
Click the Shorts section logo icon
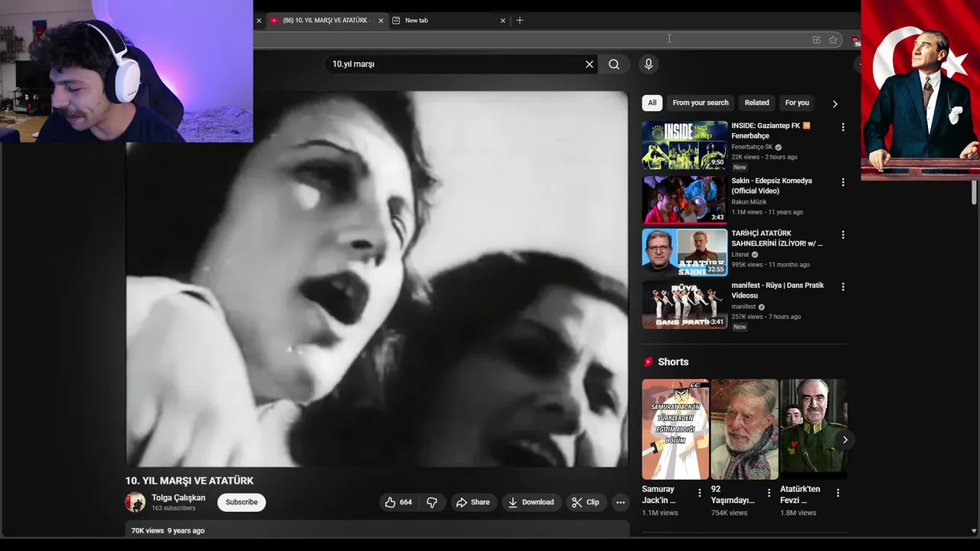click(648, 362)
